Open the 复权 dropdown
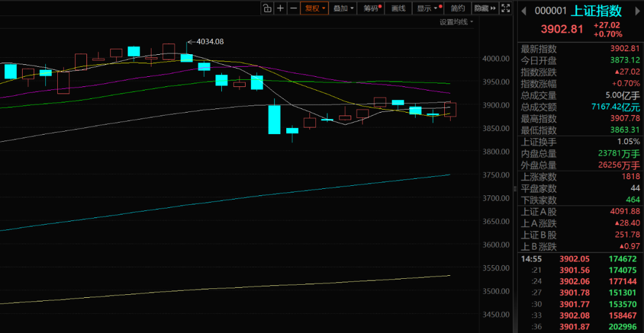This screenshot has height=333, width=644. [x=314, y=8]
